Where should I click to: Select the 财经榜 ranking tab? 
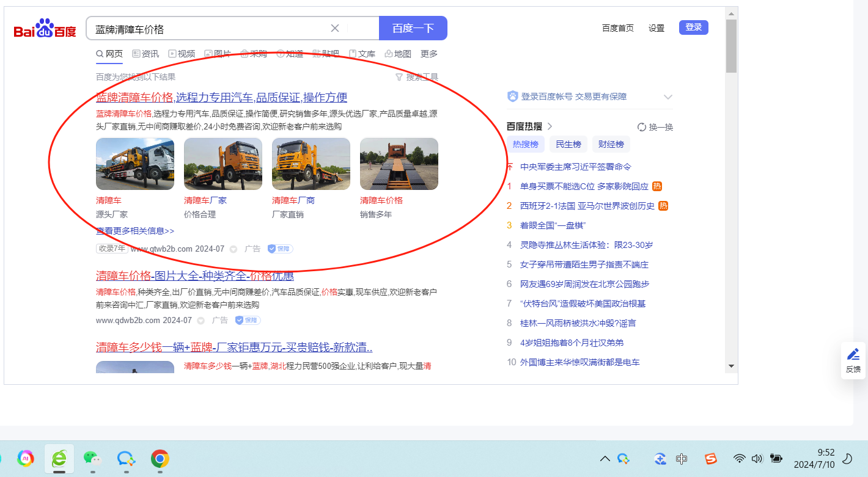[x=611, y=144]
